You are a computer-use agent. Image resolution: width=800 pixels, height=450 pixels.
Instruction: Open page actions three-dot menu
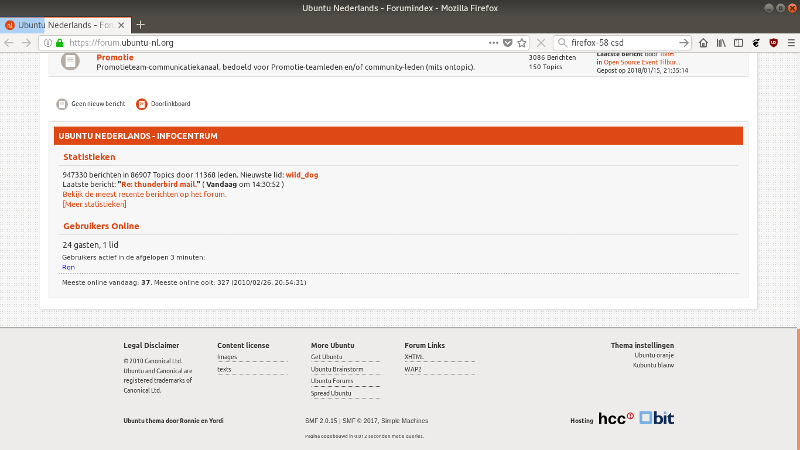pos(493,43)
